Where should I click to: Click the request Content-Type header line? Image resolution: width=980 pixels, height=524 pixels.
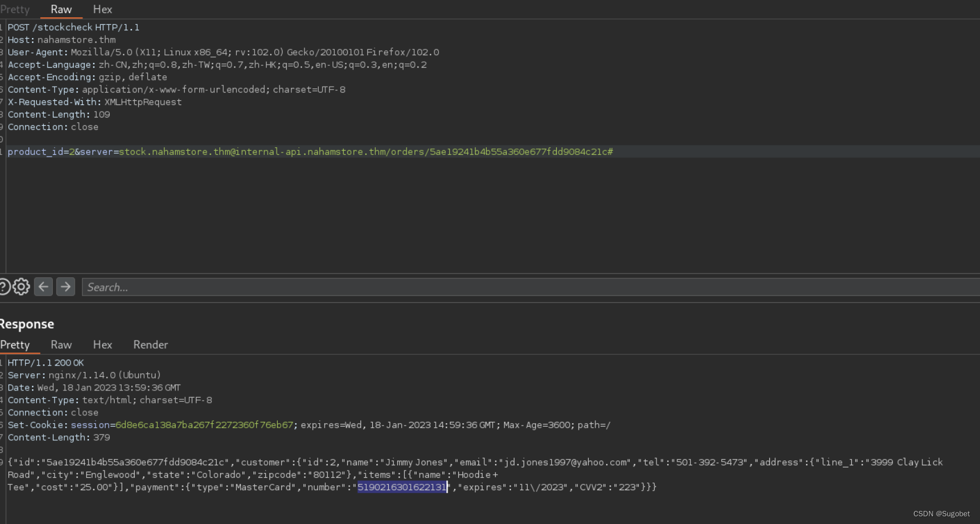coord(176,90)
